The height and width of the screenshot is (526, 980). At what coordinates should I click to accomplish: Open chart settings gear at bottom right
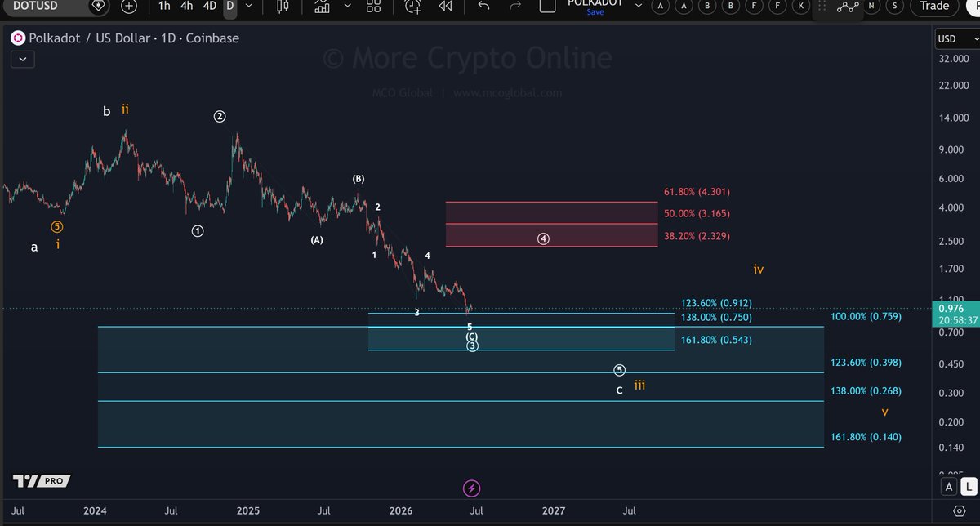pyautogui.click(x=960, y=511)
